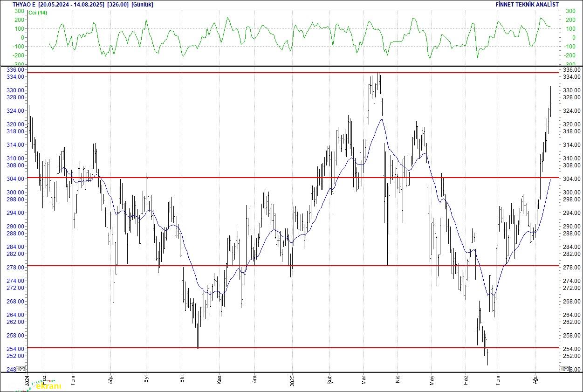The width and height of the screenshot is (583, 392).
Task: Click the -100 level on left CCI axis
Action: click(19, 47)
